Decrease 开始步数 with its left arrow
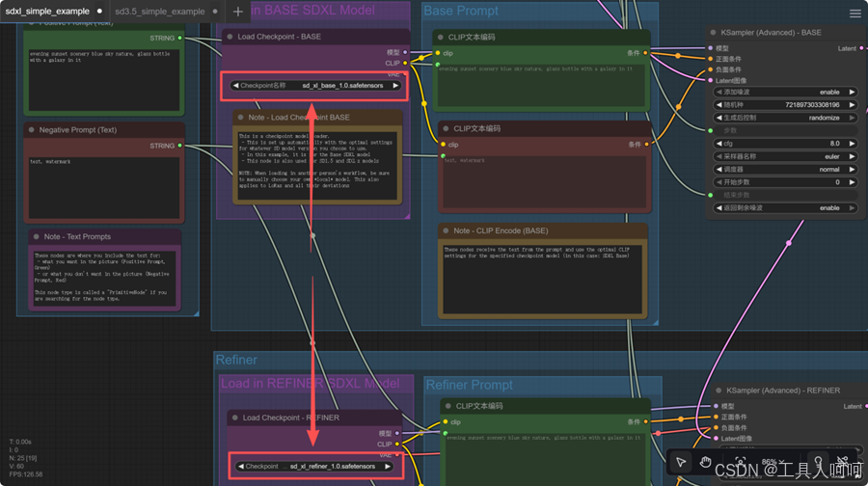This screenshot has height=486, width=868. pos(719,182)
